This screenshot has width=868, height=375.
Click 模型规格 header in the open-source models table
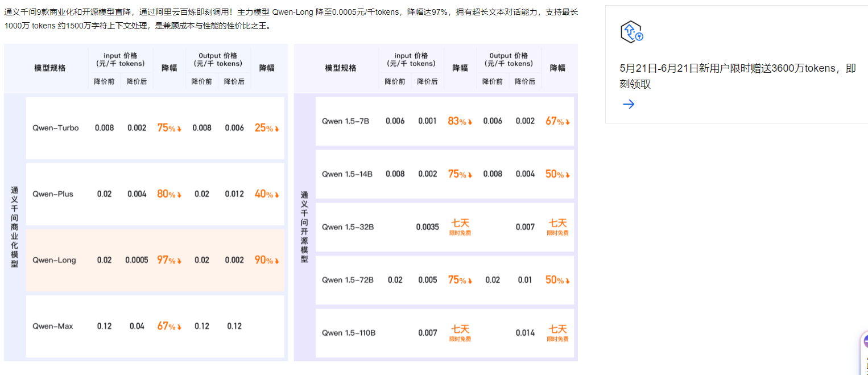pyautogui.click(x=341, y=68)
